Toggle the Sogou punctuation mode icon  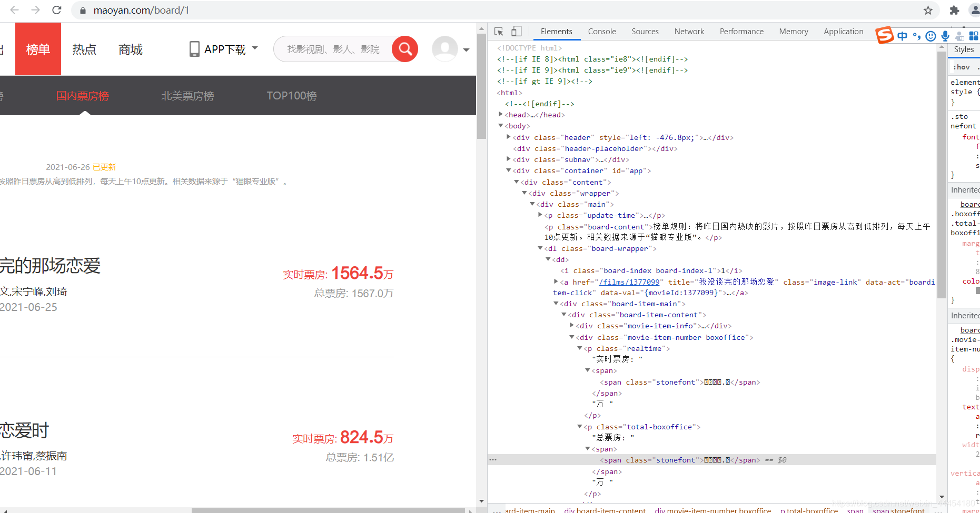pyautogui.click(x=917, y=36)
